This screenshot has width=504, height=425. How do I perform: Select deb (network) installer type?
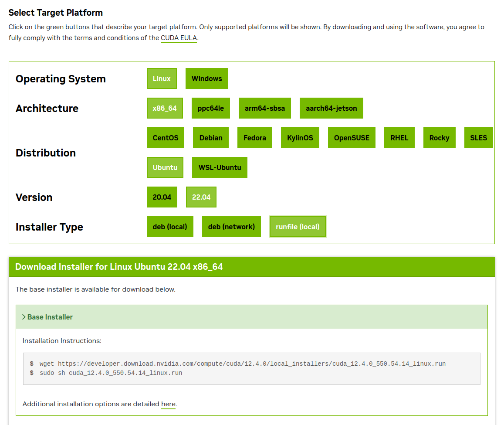pyautogui.click(x=231, y=227)
